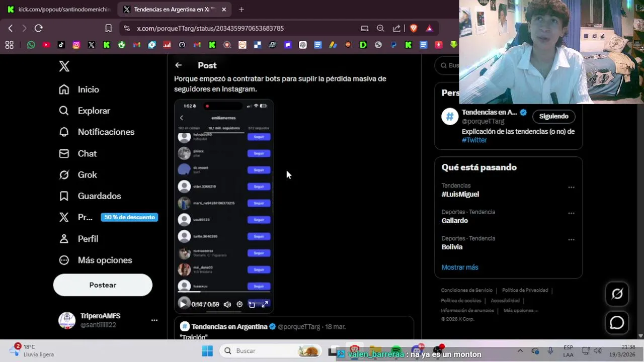The width and height of the screenshot is (644, 362).
Task: Click Mostrar más trends link
Action: pyautogui.click(x=460, y=267)
